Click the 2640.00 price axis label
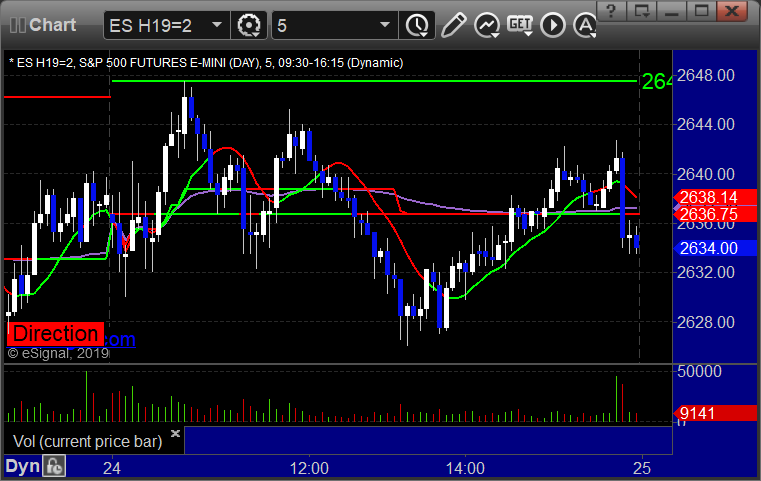 pos(706,174)
